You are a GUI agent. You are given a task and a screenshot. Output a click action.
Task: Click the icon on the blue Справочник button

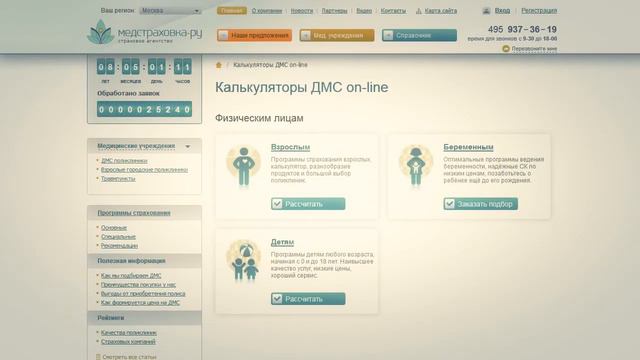tap(388, 36)
